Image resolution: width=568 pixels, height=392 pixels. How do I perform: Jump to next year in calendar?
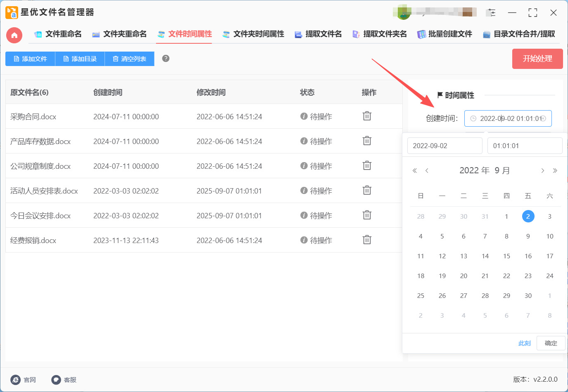pos(555,171)
